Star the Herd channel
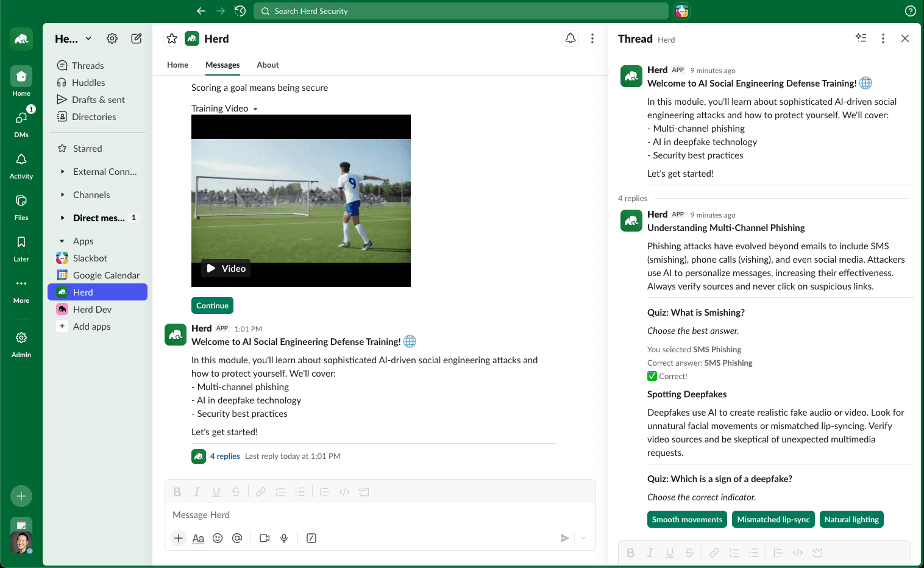Screen dimensions: 924x568 point(171,38)
